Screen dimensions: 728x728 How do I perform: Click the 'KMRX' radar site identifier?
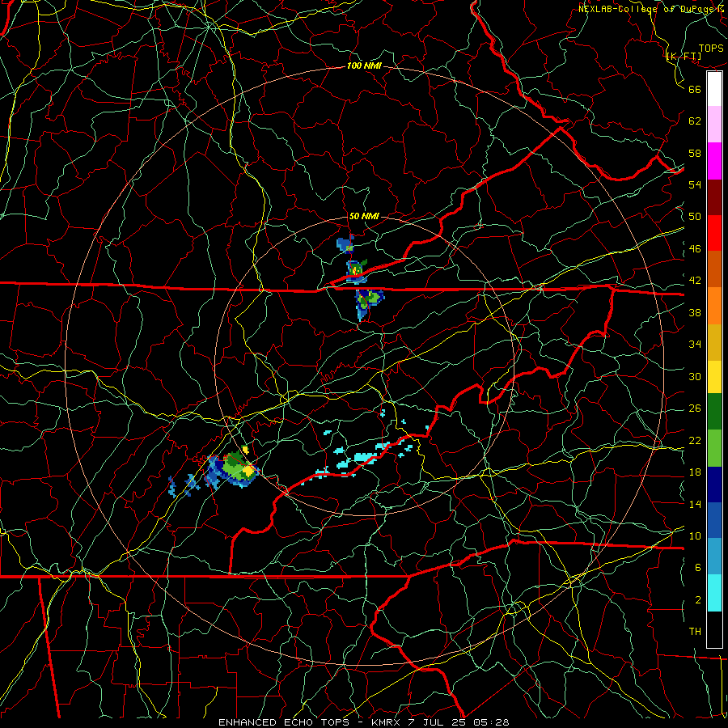tap(385, 722)
